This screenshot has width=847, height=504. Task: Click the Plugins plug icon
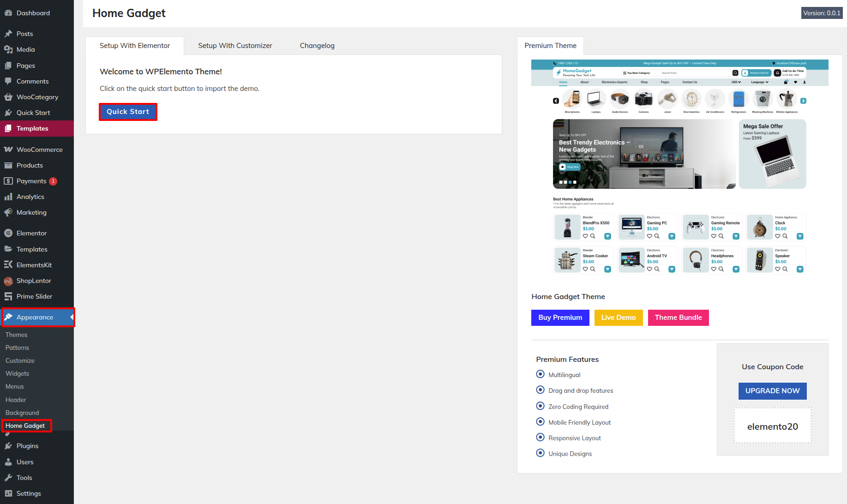pos(8,446)
